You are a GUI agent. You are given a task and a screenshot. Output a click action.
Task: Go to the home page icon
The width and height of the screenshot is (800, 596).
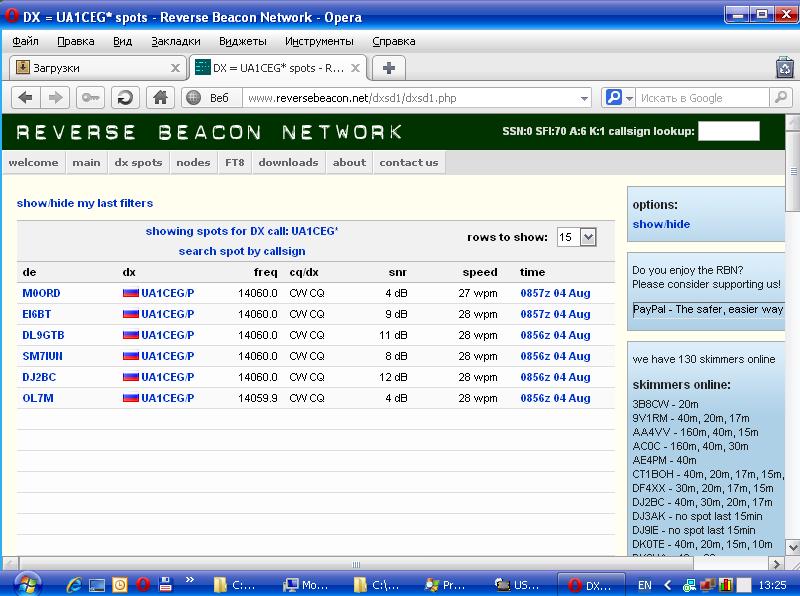pos(160,97)
